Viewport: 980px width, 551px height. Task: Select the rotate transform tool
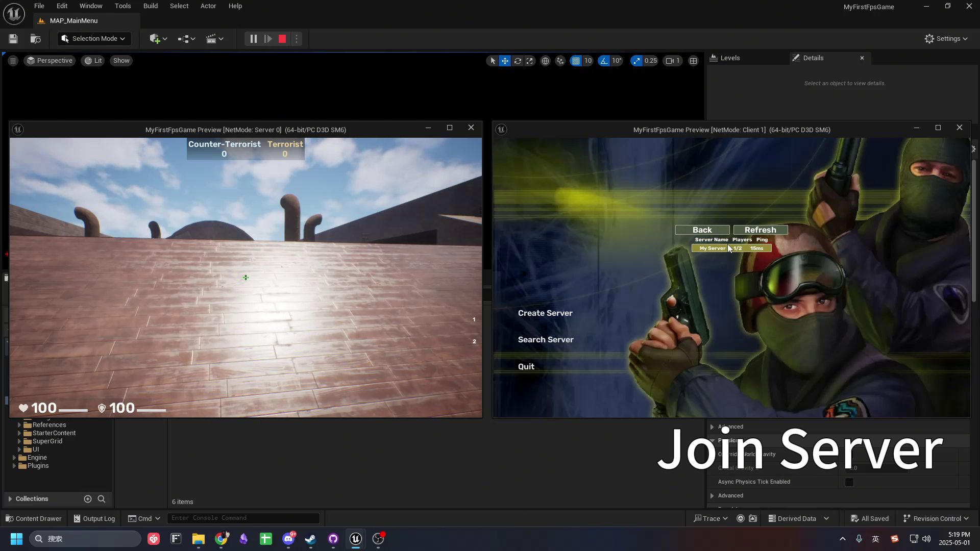coord(518,61)
